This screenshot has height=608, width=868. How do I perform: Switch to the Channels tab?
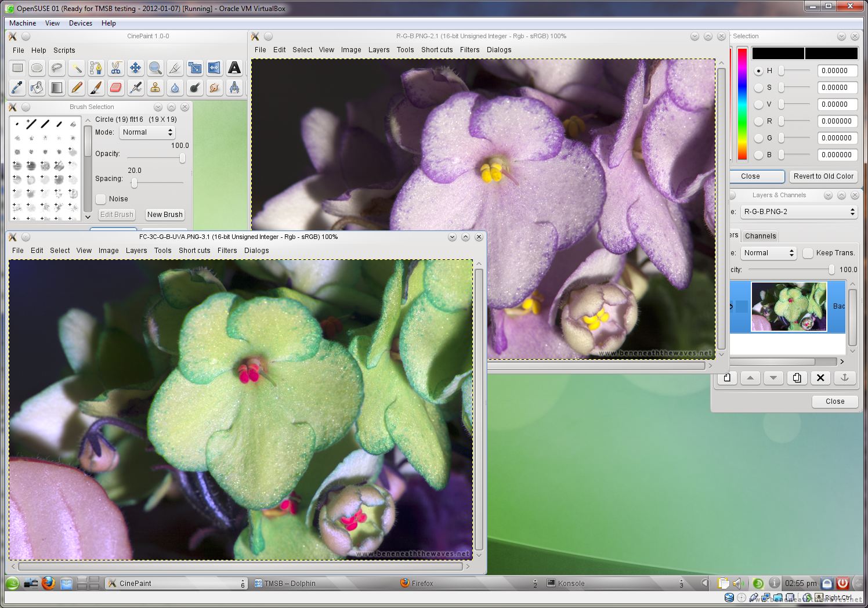click(x=760, y=236)
